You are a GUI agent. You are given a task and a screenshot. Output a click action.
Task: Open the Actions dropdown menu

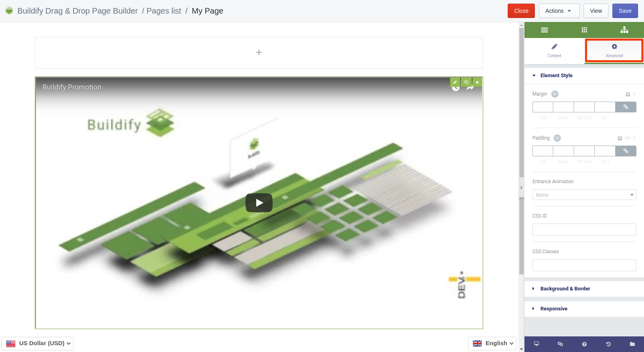click(x=559, y=11)
